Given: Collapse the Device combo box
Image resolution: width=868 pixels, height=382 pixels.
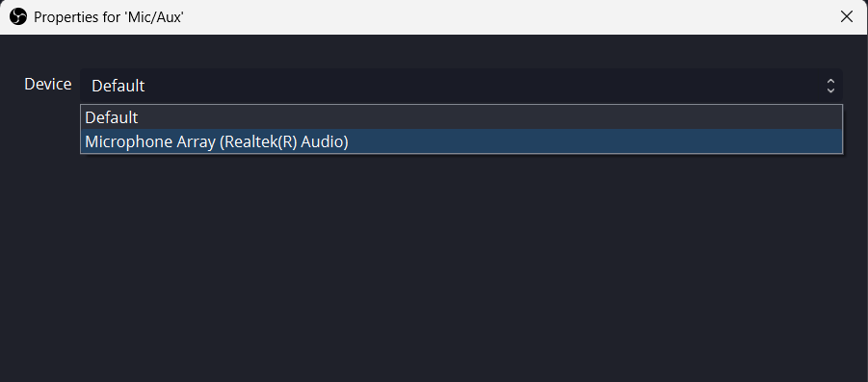Looking at the screenshot, I should (461, 86).
